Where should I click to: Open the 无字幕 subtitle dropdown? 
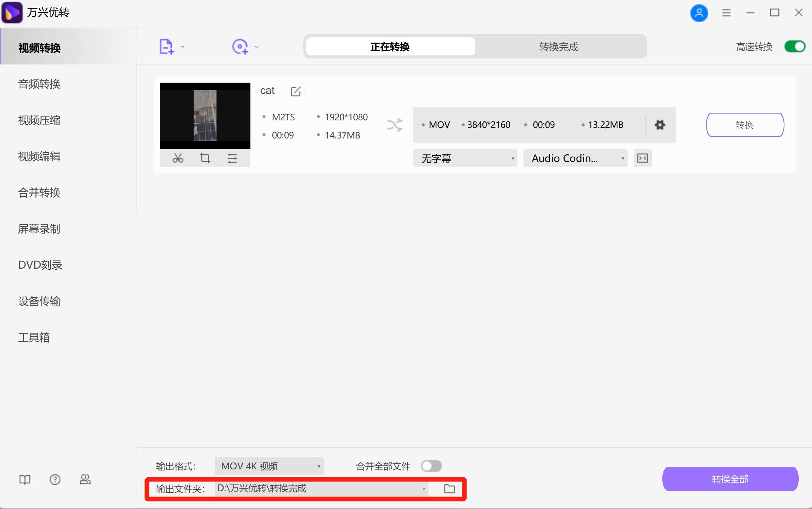(465, 158)
